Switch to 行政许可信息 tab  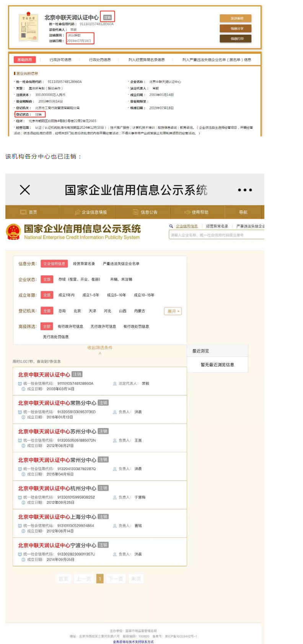(60, 60)
